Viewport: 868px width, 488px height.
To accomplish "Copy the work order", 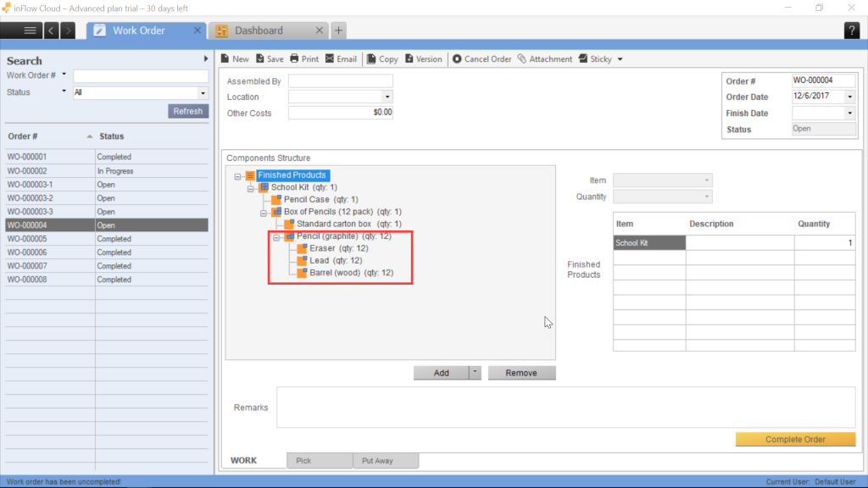I will coord(382,59).
